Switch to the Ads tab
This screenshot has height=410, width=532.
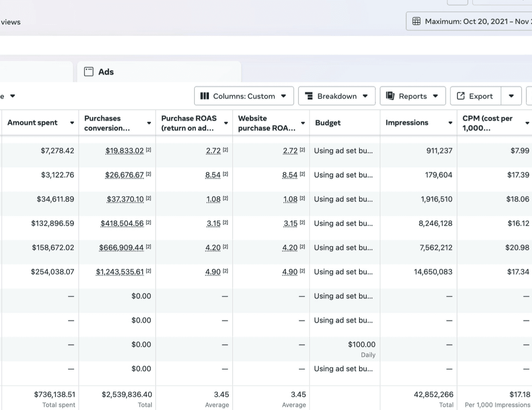point(106,72)
